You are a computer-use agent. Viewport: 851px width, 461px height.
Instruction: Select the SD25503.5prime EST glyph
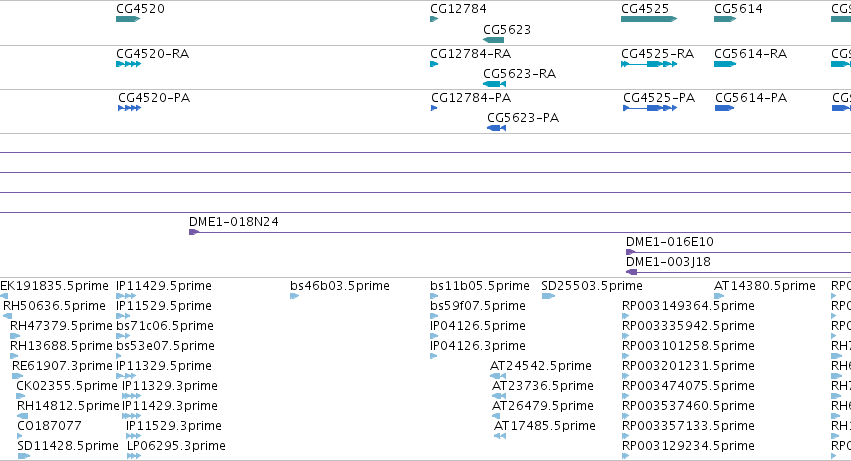(548, 296)
